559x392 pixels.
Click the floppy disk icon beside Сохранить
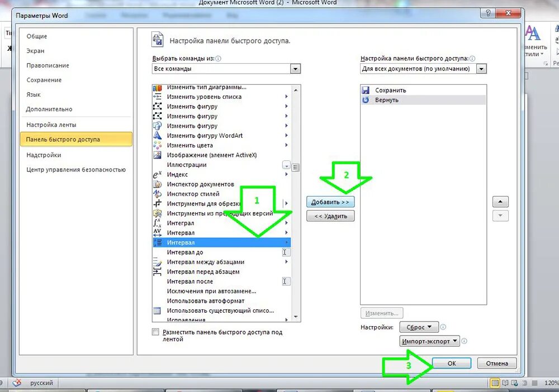[366, 90]
